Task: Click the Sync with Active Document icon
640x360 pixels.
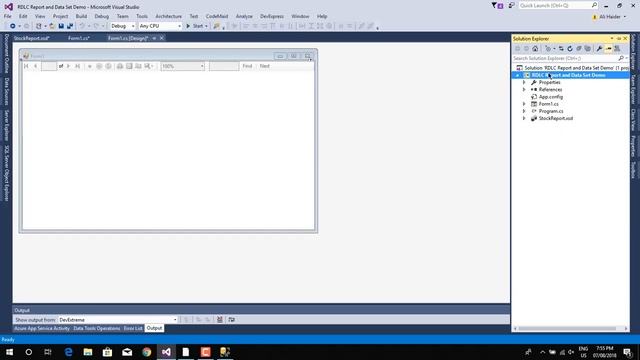Action: pos(561,49)
